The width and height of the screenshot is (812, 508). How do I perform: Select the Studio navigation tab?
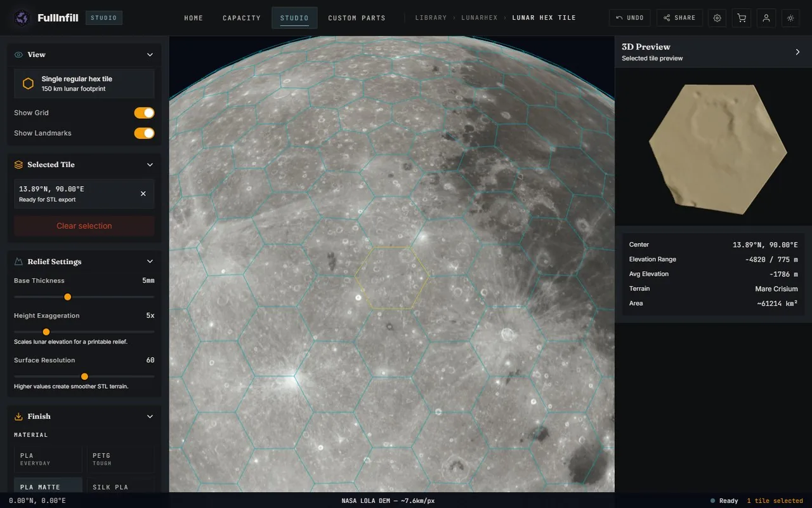(x=294, y=18)
